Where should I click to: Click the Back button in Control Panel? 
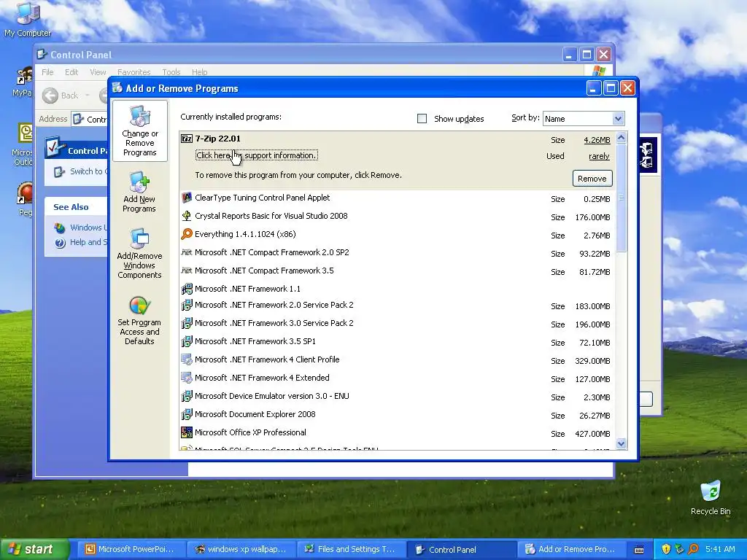click(61, 96)
